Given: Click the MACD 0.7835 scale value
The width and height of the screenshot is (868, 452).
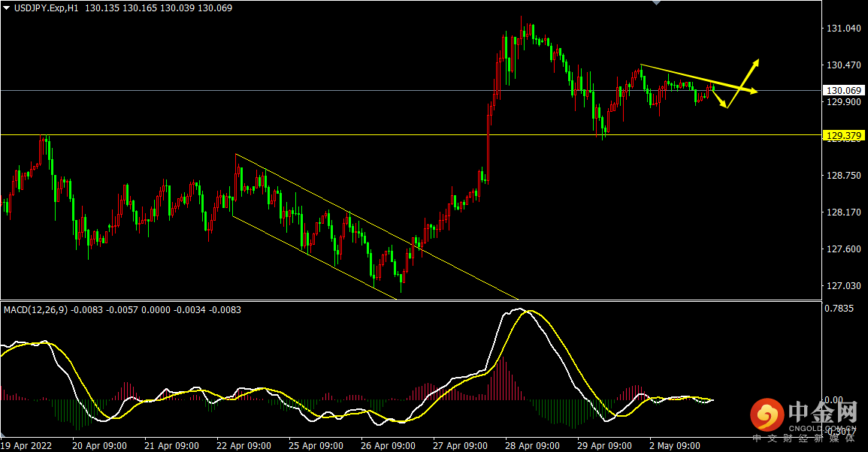Looking at the screenshot, I should pos(839,309).
